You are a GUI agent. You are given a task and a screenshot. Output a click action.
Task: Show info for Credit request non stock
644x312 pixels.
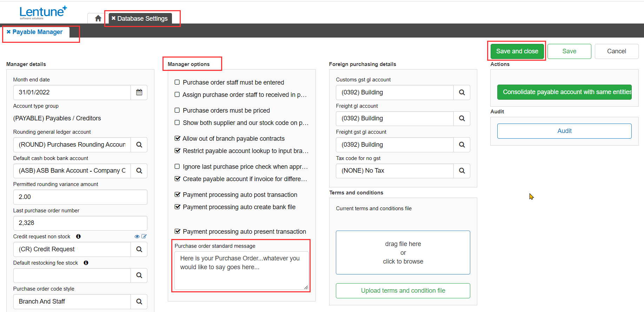pyautogui.click(x=78, y=237)
